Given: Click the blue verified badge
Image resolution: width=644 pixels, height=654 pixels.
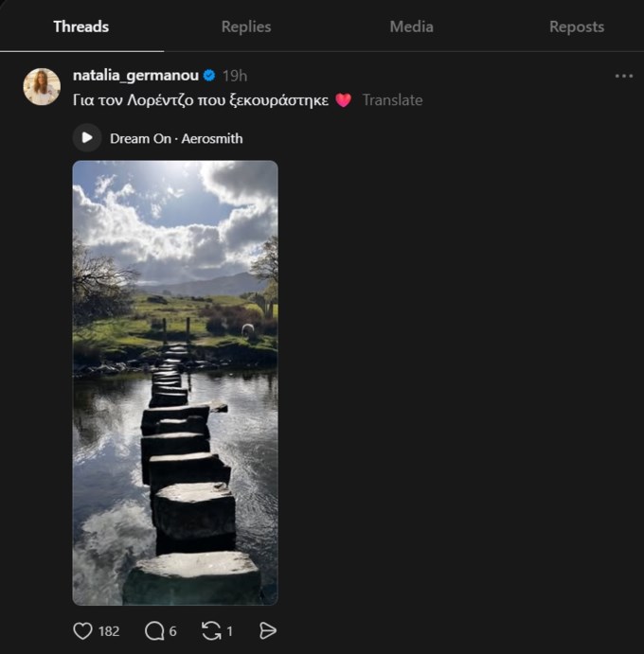Looking at the screenshot, I should point(209,76).
